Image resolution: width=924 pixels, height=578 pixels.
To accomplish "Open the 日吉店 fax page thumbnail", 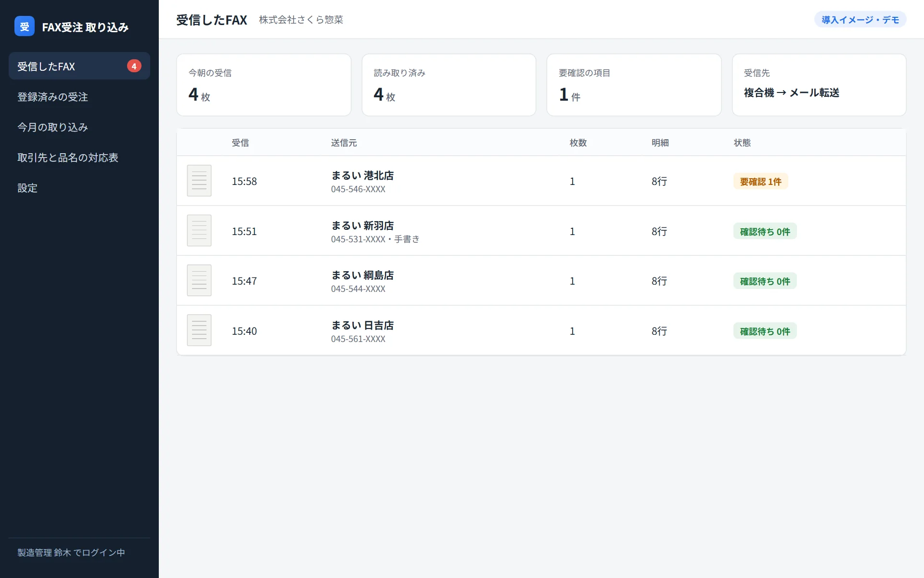I will (x=199, y=330).
